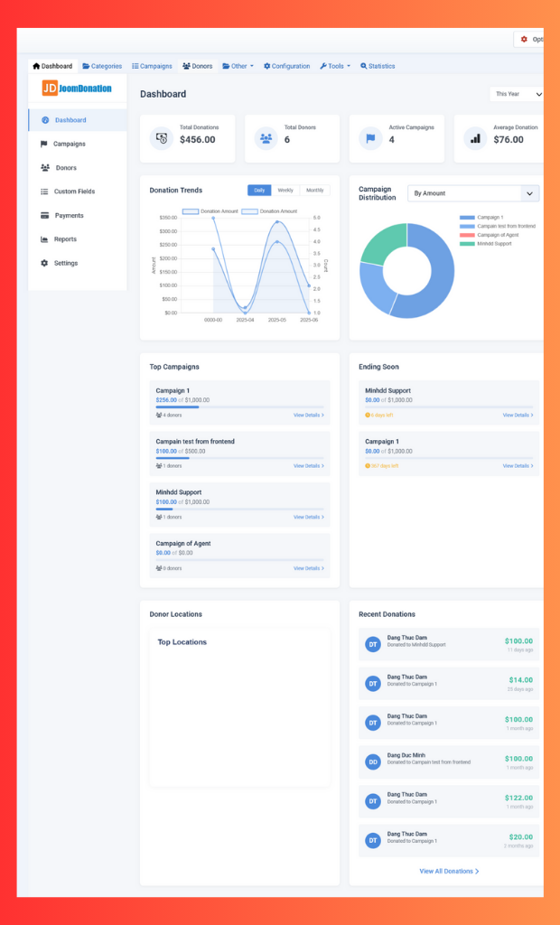Viewport: 560px width, 925px height.
Task: Click View Details for Campaign of Agent
Action: tap(308, 568)
